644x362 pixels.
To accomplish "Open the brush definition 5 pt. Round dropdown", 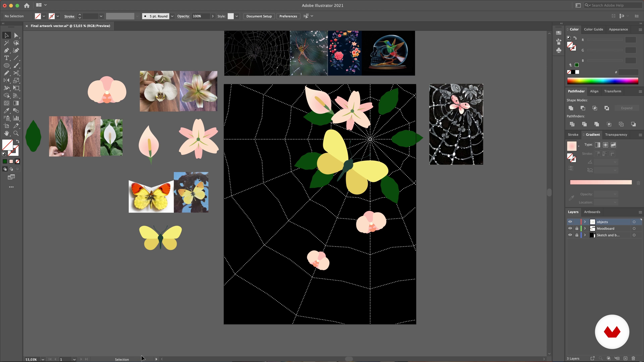I will (x=172, y=16).
